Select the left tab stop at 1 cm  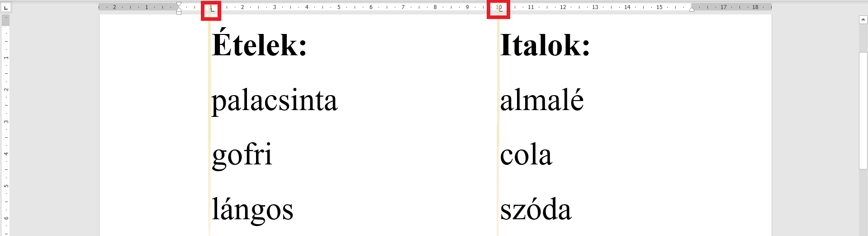click(x=212, y=10)
